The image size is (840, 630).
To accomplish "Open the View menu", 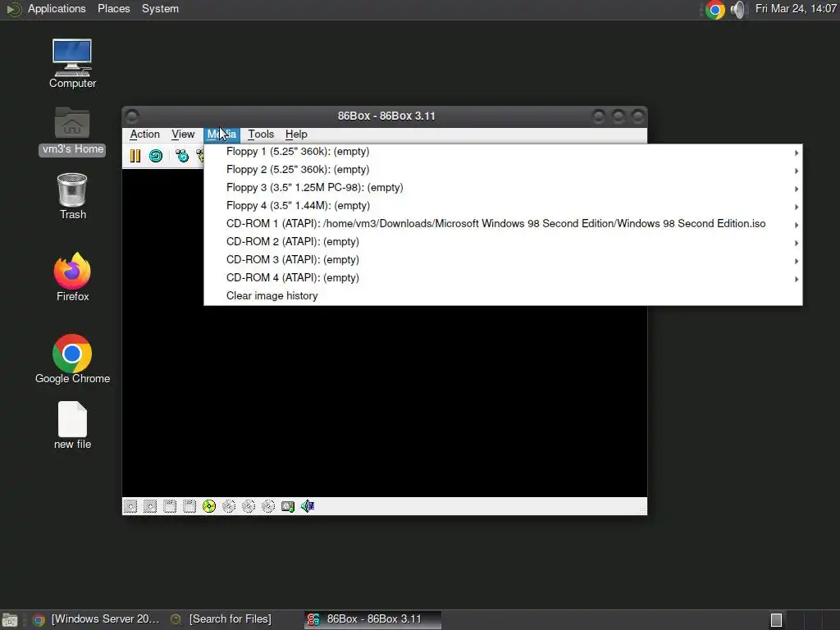I will [183, 135].
